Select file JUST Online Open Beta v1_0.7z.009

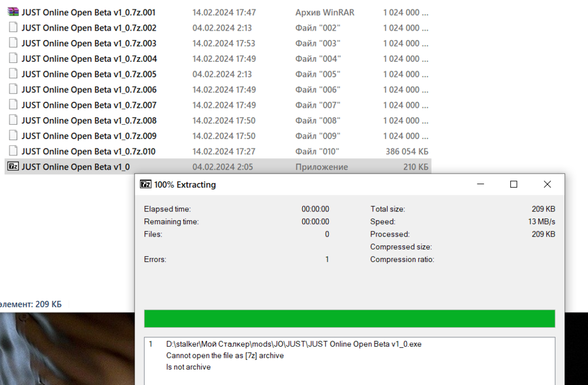click(89, 135)
